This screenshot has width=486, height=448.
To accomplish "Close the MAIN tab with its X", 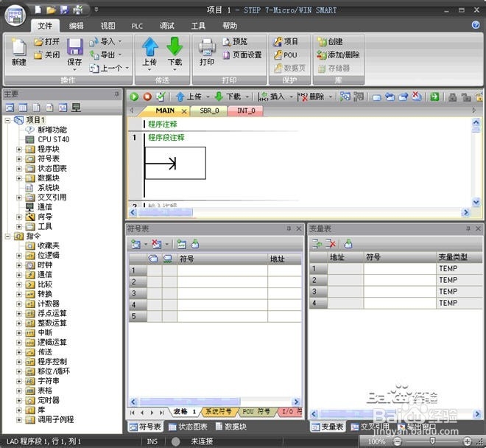I will pos(184,111).
